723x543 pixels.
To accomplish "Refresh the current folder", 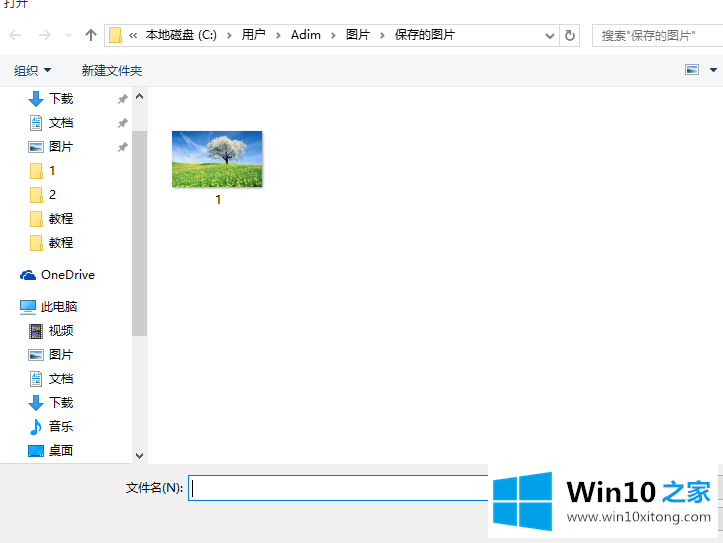I will pos(570,35).
